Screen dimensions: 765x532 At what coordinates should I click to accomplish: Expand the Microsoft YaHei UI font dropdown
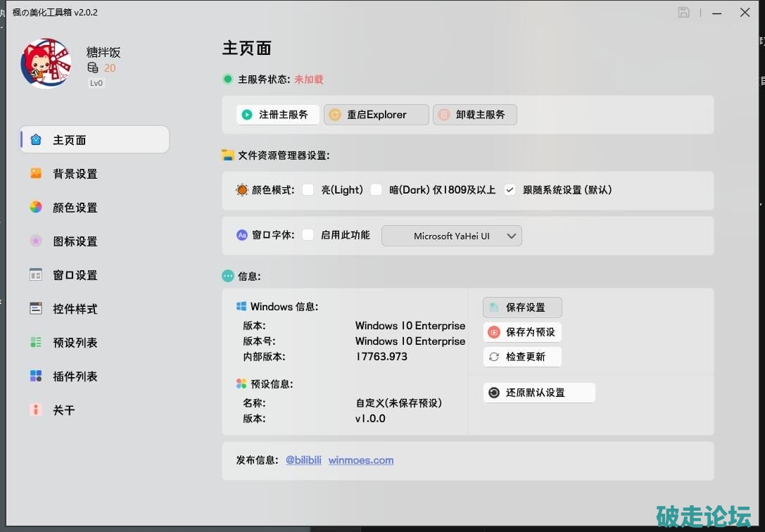pos(451,236)
